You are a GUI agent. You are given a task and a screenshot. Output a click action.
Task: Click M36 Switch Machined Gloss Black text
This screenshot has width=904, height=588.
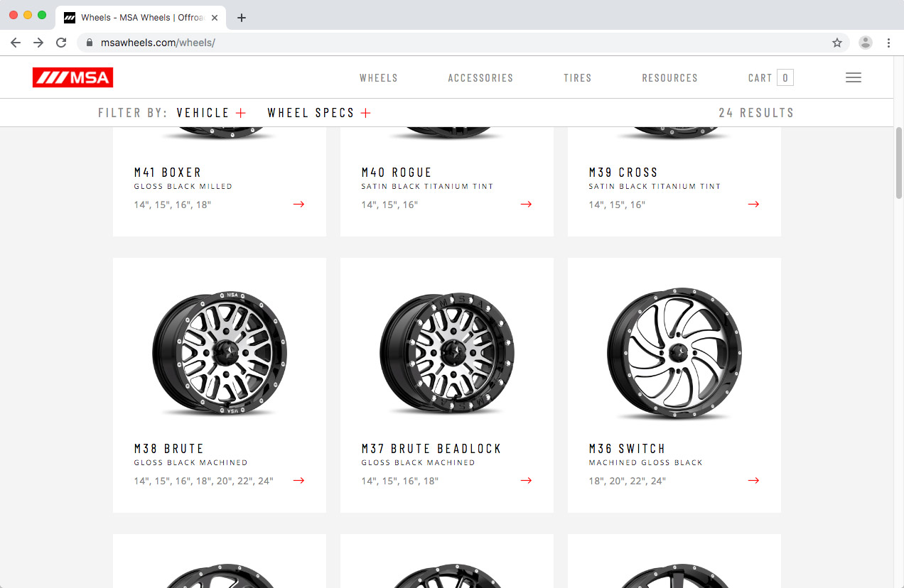click(645, 463)
